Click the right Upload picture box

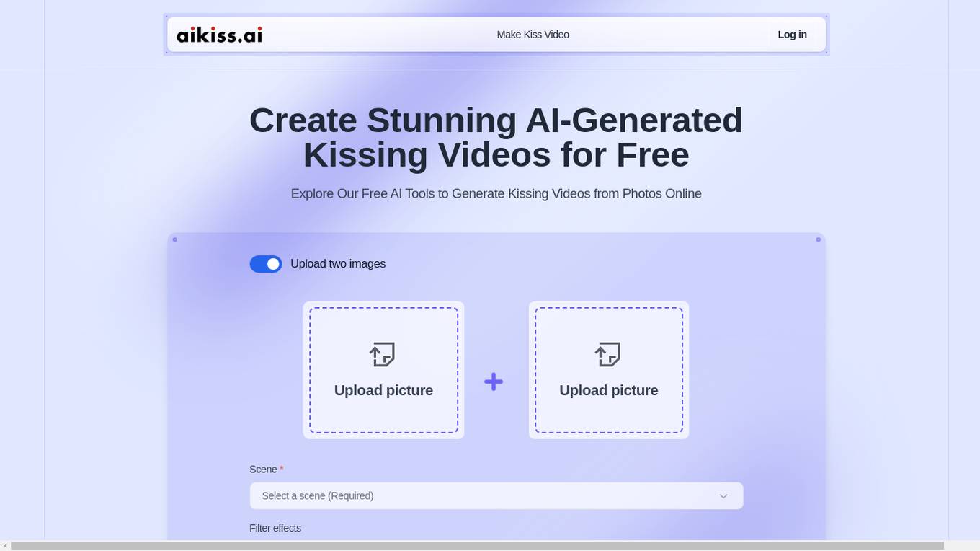tap(609, 370)
